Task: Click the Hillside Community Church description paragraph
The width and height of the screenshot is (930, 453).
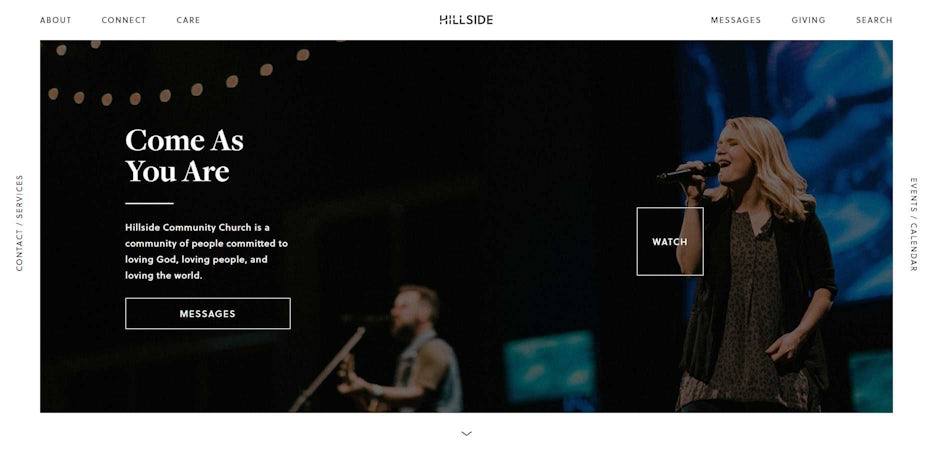Action: tap(206, 251)
